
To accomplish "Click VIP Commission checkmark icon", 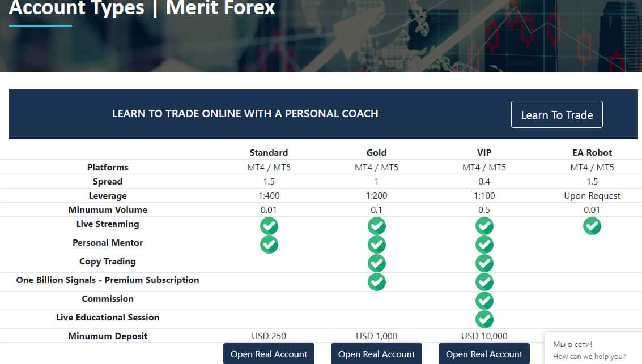I will coord(484,301).
